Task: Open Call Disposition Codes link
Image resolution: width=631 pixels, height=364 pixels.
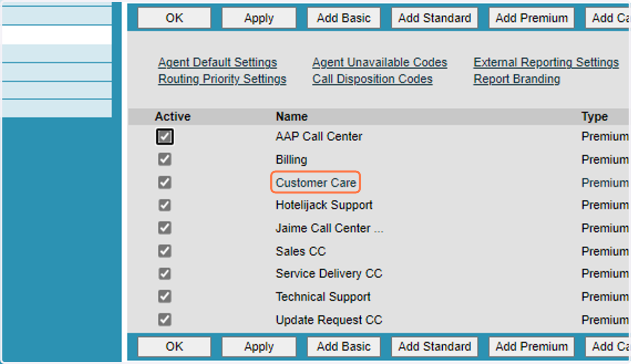Action: click(x=372, y=79)
